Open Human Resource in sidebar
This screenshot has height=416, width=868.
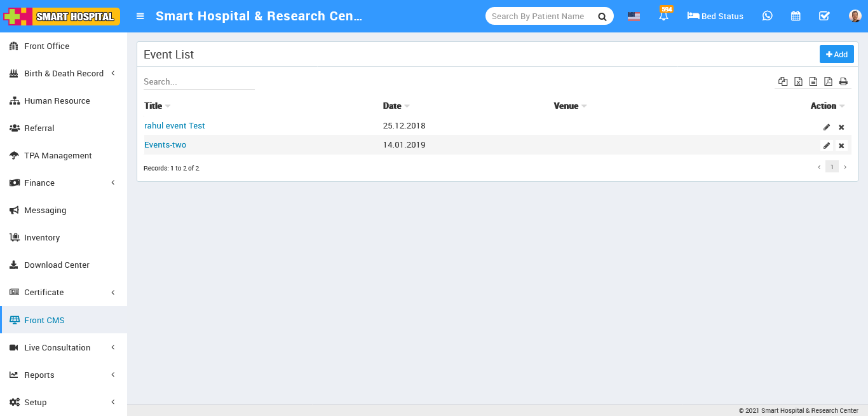coord(57,101)
